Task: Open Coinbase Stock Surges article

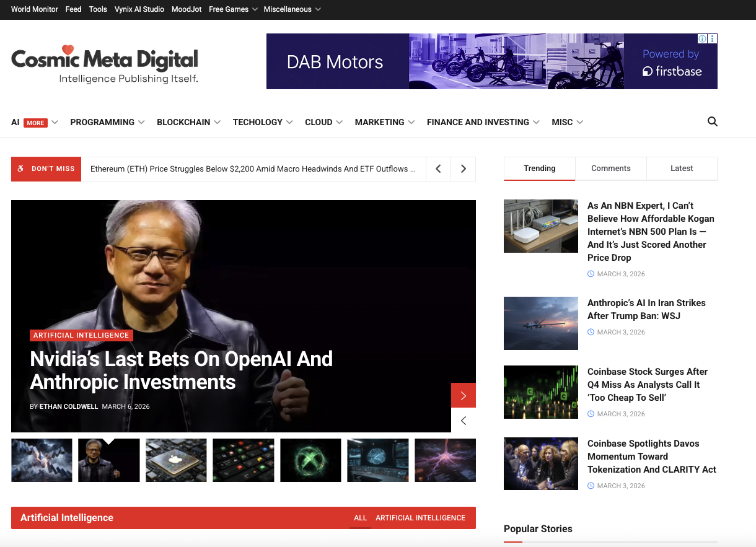Action: [x=648, y=385]
